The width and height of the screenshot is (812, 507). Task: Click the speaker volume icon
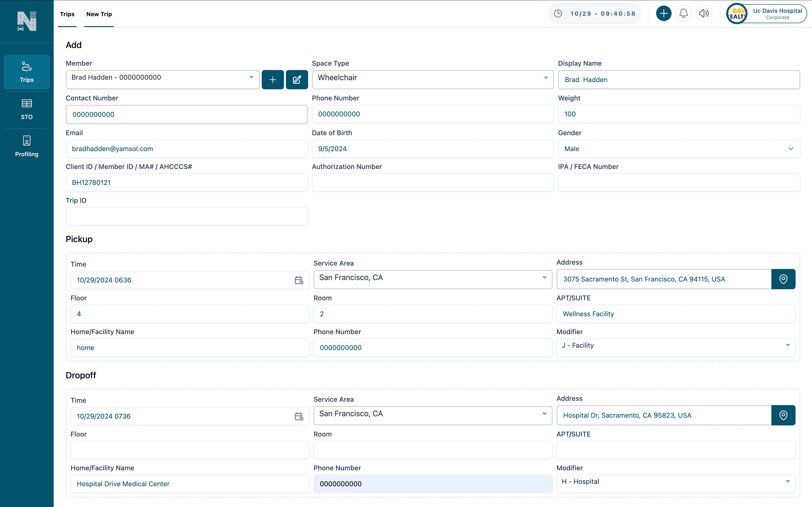pos(704,14)
